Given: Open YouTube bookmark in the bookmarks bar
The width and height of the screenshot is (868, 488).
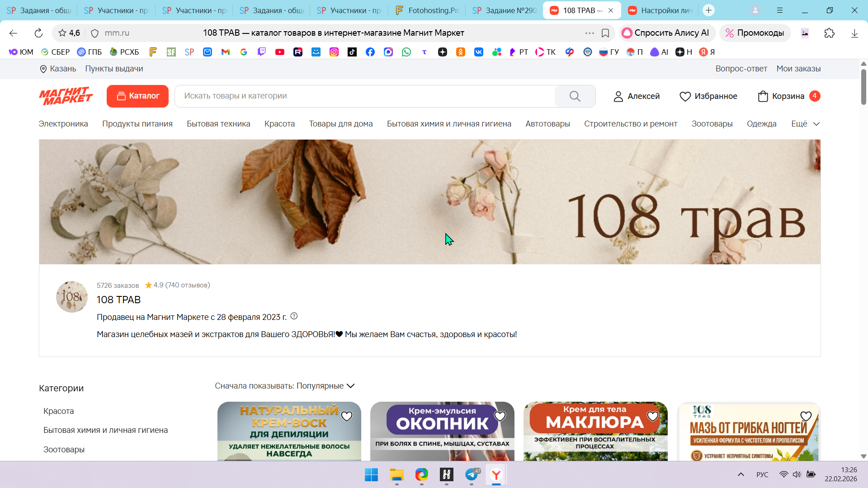Looking at the screenshot, I should (280, 52).
